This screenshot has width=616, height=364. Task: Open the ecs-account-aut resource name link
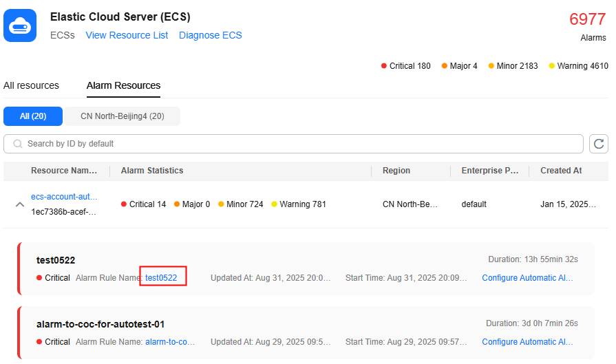coord(64,197)
